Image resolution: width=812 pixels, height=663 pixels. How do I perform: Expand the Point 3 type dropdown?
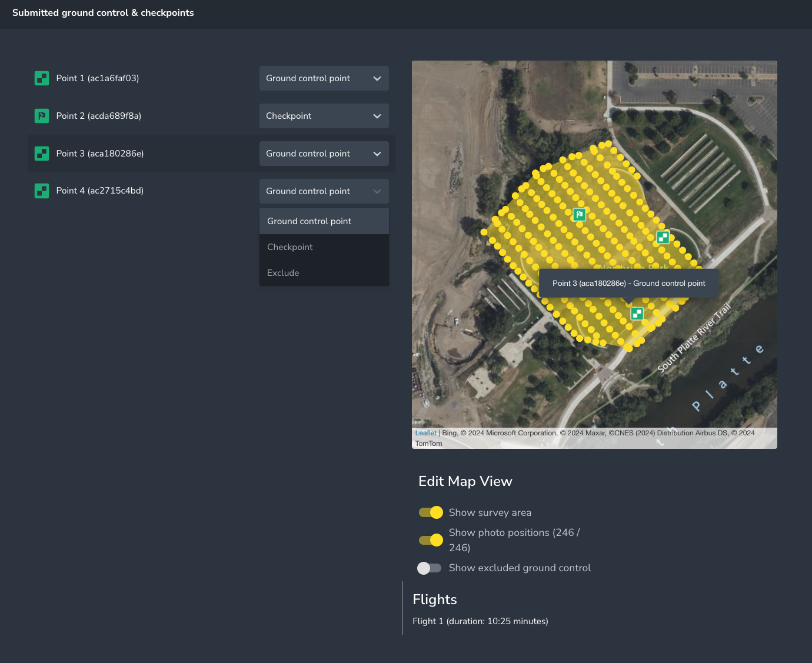324,154
